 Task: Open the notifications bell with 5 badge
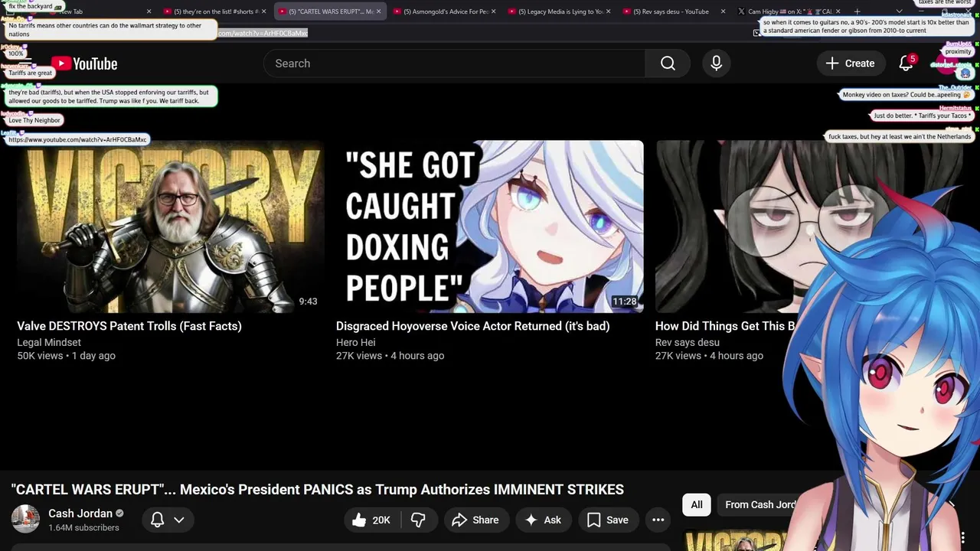click(906, 64)
